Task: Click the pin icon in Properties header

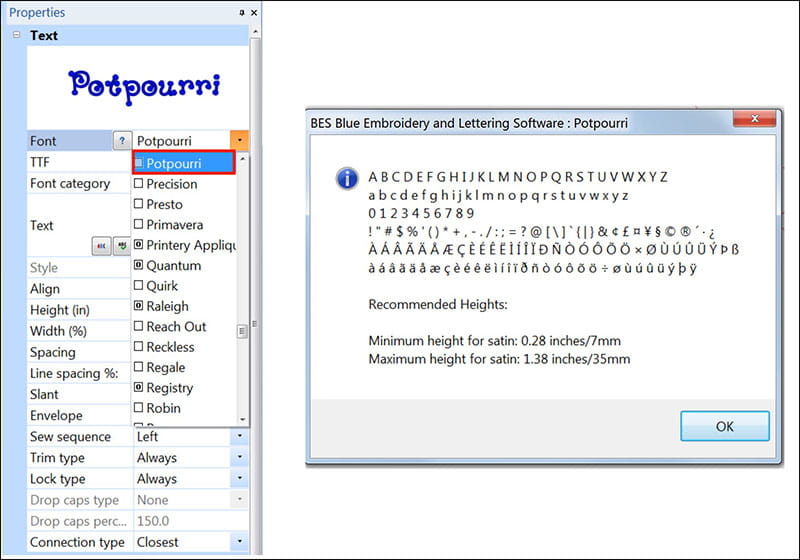Action: click(x=241, y=13)
